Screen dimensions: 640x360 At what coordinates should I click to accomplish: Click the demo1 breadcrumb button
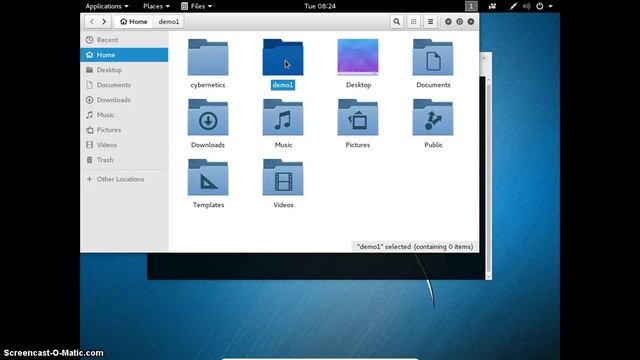point(169,22)
